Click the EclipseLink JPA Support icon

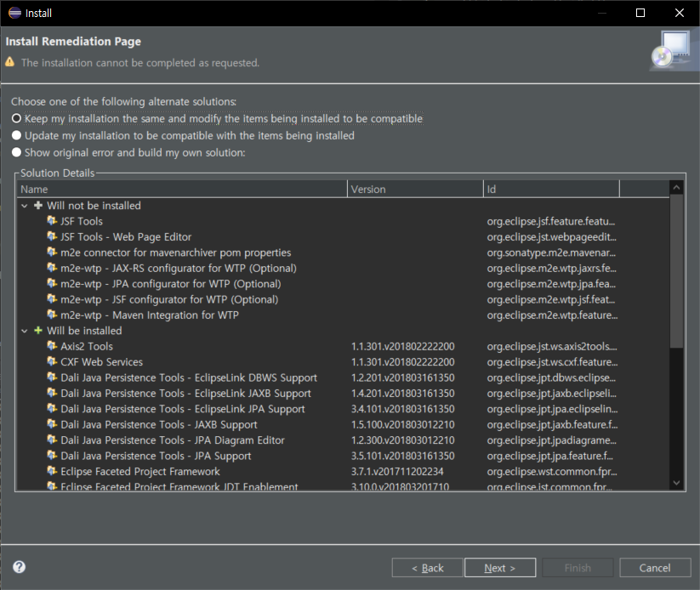[52, 408]
